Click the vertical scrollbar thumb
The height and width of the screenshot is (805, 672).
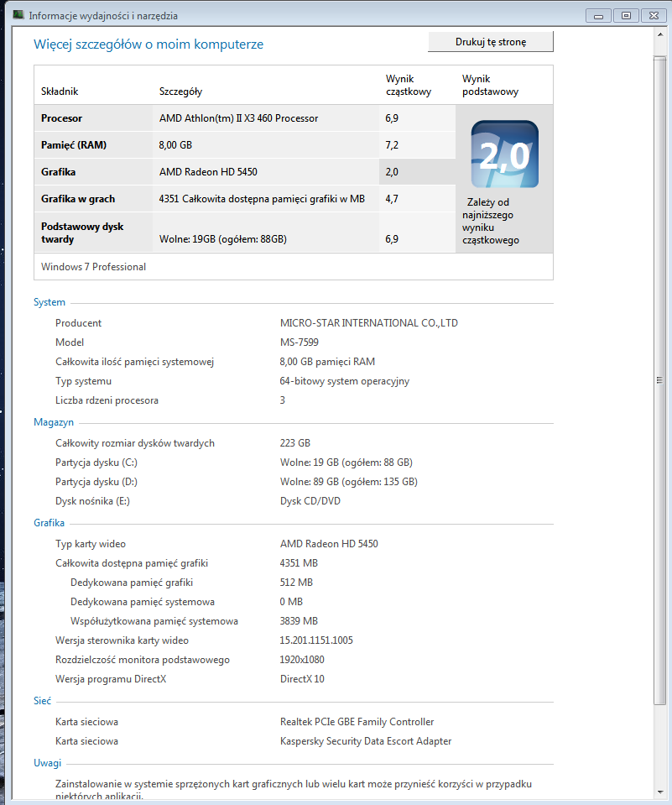660,379
